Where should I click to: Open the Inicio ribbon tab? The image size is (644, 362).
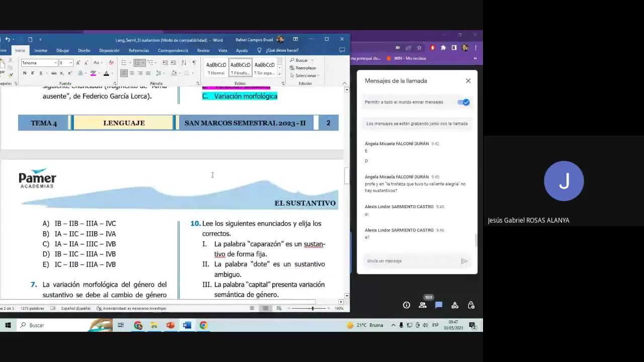coord(20,50)
